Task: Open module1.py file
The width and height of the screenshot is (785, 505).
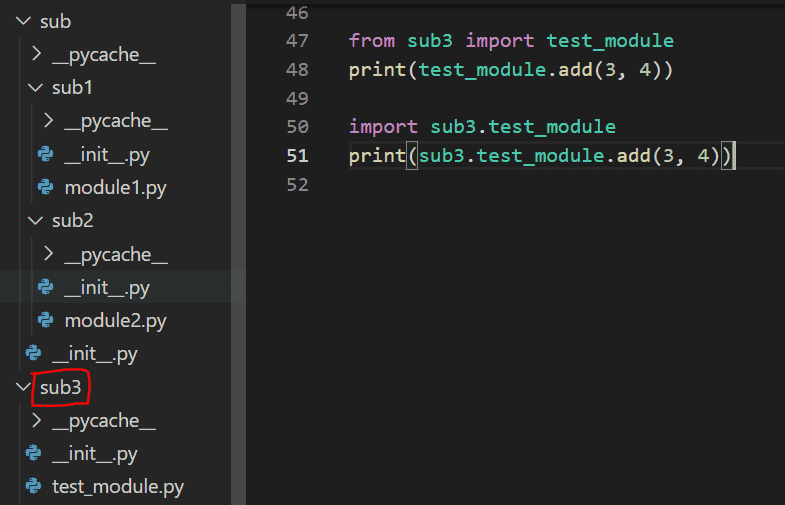Action: 115,187
